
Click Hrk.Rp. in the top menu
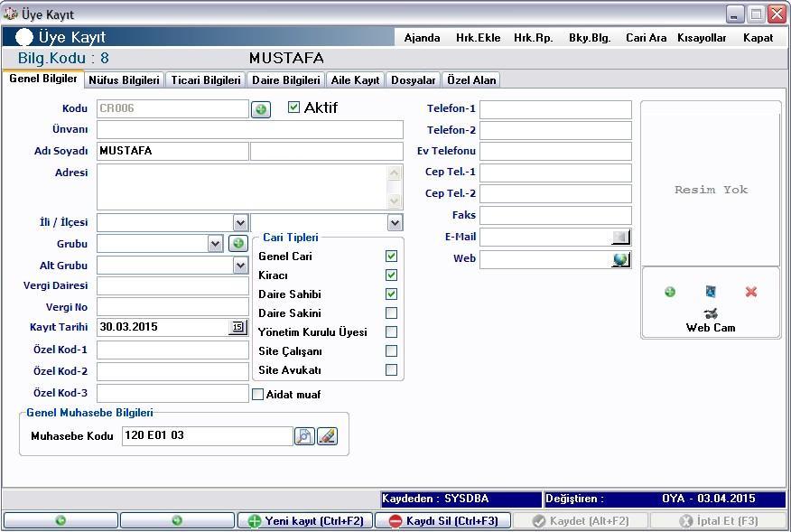(534, 38)
